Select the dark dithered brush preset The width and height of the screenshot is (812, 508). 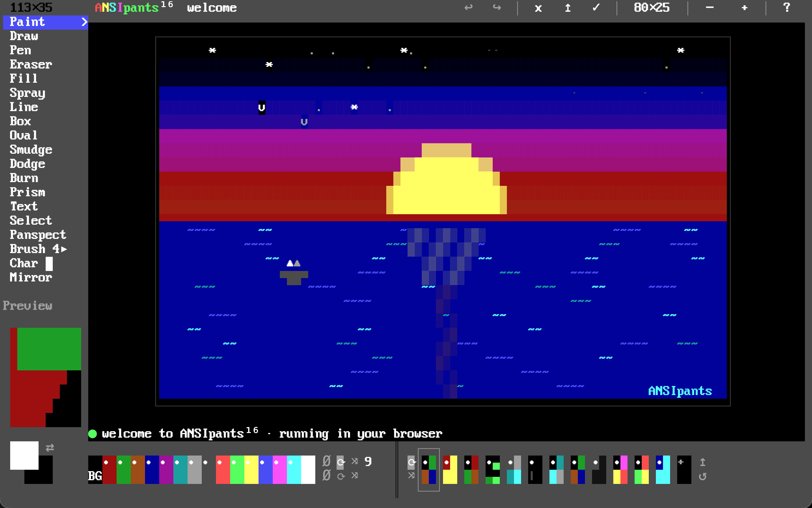coord(599,469)
